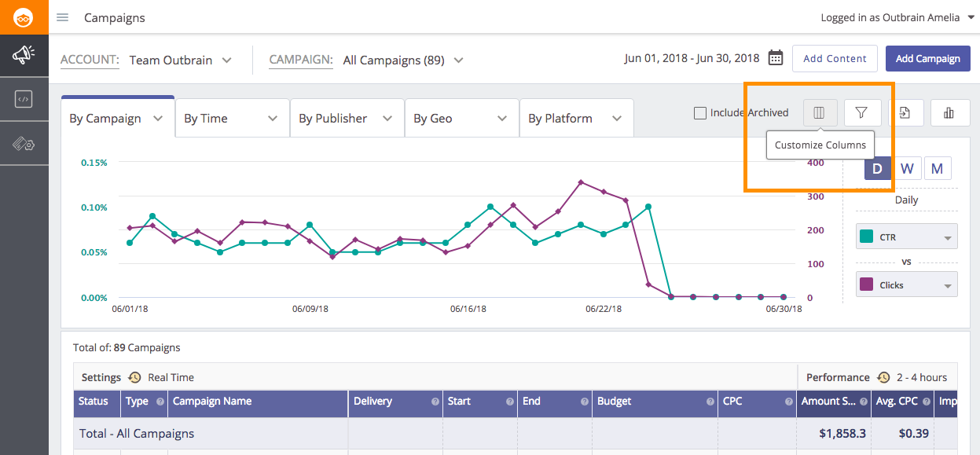Screen dimensions: 980x455
Task: Click the Add Campaign button
Action: click(x=927, y=58)
